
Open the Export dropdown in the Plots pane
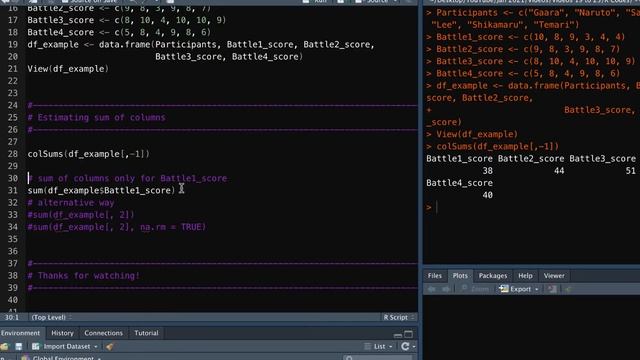tap(519, 289)
